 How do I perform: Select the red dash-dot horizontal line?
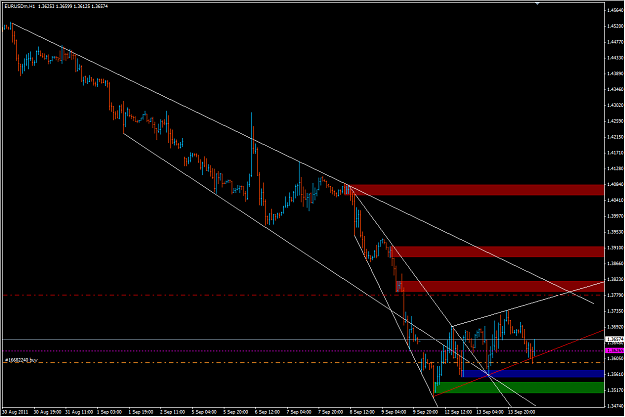[x=303, y=295]
